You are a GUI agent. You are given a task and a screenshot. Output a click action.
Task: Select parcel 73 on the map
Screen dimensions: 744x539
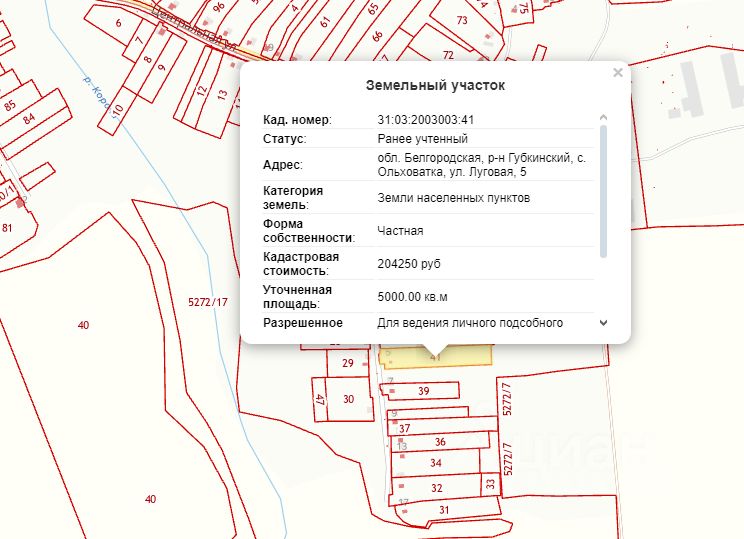(x=462, y=20)
